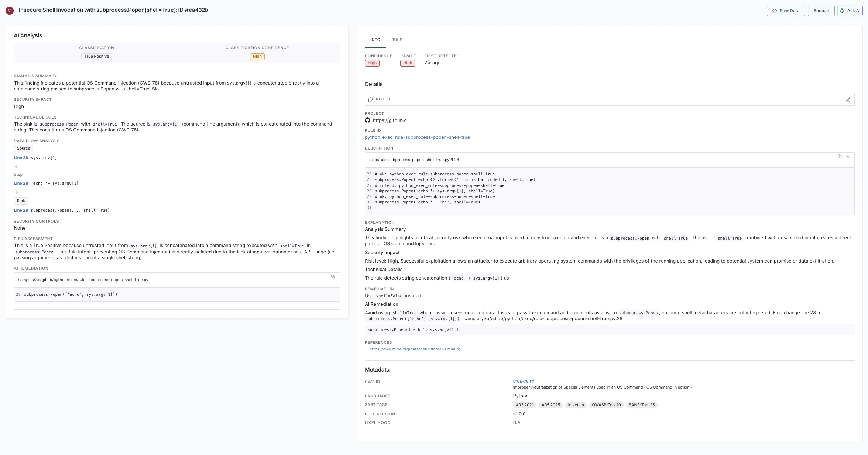Click the Notes chat bubble icon
The image size is (868, 455).
click(x=370, y=99)
